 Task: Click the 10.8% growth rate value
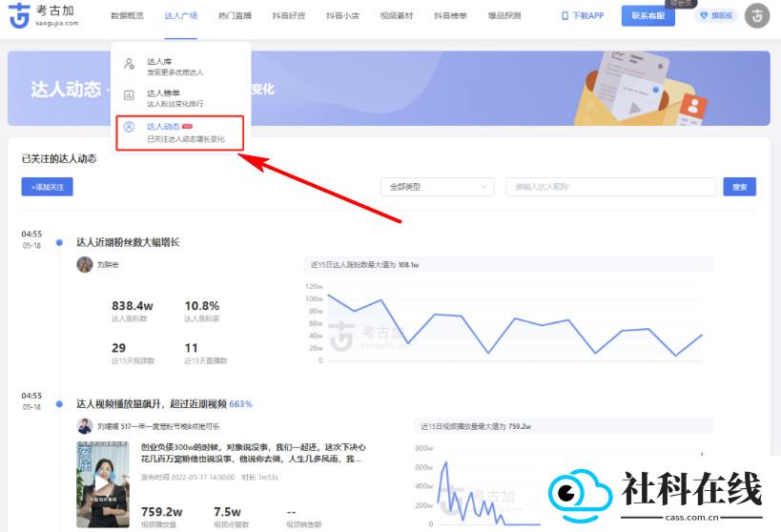tap(202, 306)
